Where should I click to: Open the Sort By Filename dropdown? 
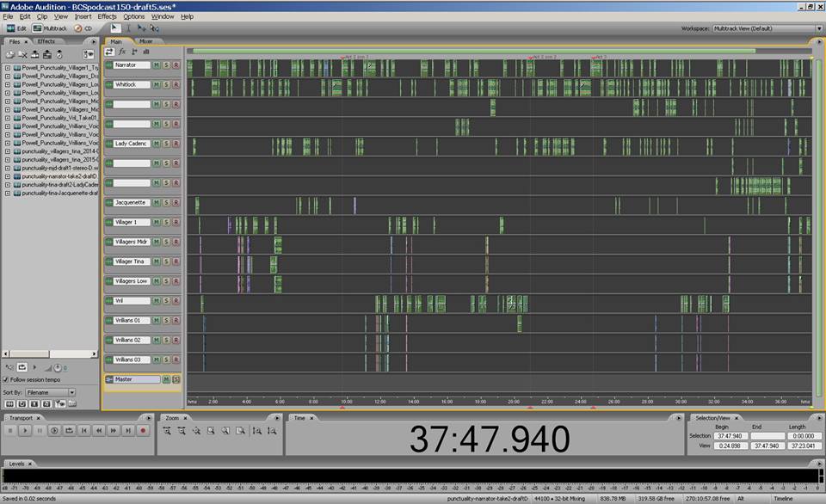tap(50, 392)
